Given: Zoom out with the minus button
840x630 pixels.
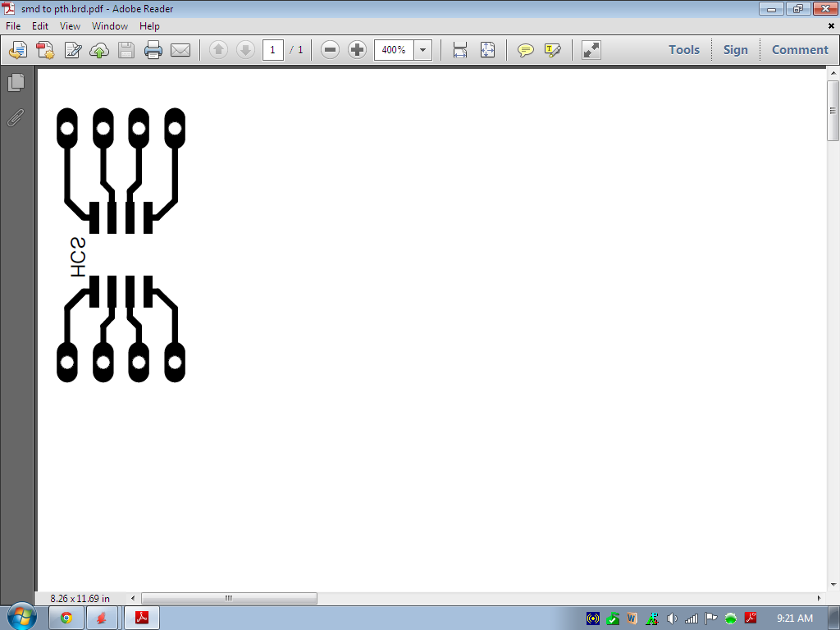Looking at the screenshot, I should point(330,50).
